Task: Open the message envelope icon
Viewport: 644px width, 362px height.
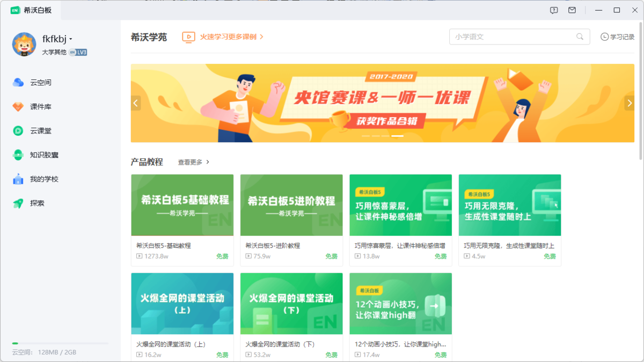Action: [x=572, y=10]
